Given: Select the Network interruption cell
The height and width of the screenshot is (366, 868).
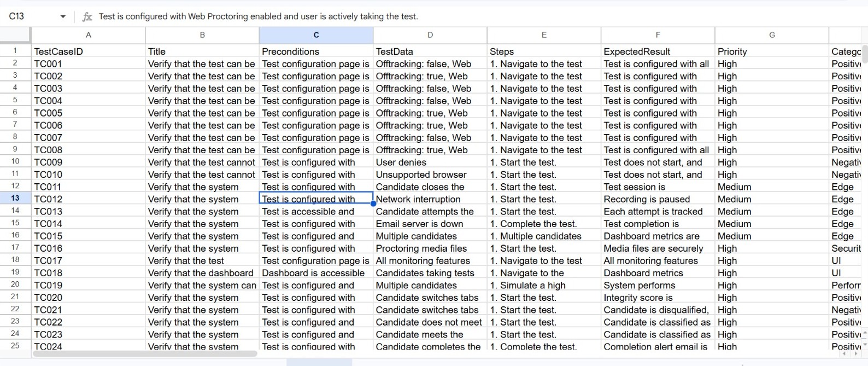Looking at the screenshot, I should point(430,199).
